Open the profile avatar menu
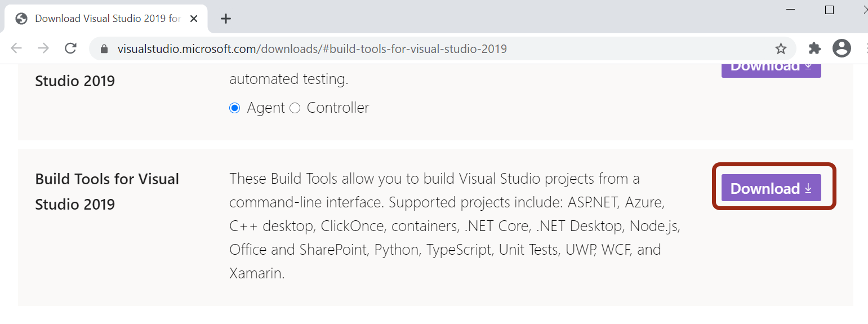The height and width of the screenshot is (324, 868). 842,48
